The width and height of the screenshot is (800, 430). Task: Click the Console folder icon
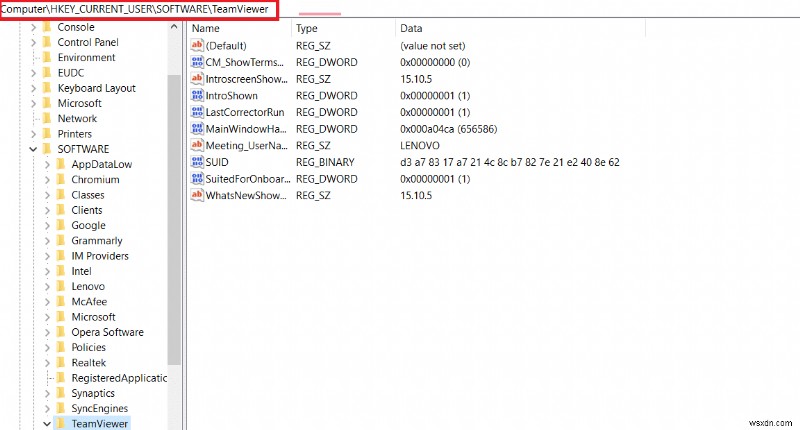[47, 27]
